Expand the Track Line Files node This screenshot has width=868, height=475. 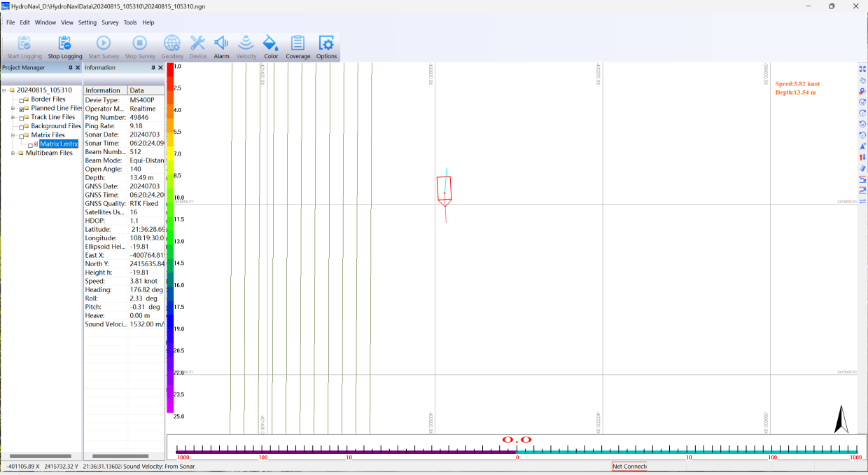click(13, 117)
